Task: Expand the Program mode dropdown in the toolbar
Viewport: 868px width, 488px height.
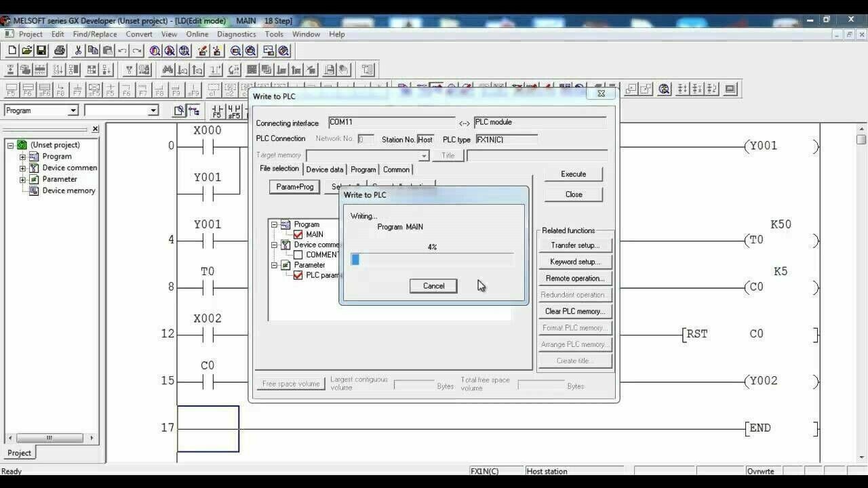Action: (75, 110)
